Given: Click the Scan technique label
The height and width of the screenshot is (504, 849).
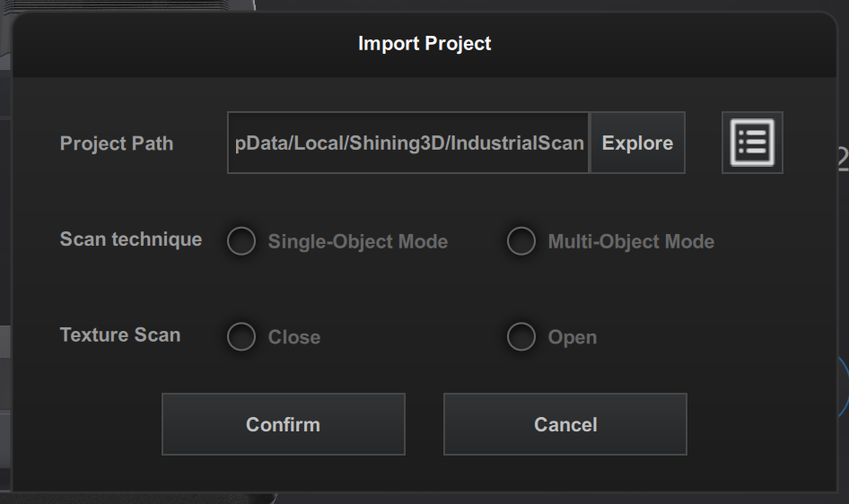Looking at the screenshot, I should [x=131, y=239].
